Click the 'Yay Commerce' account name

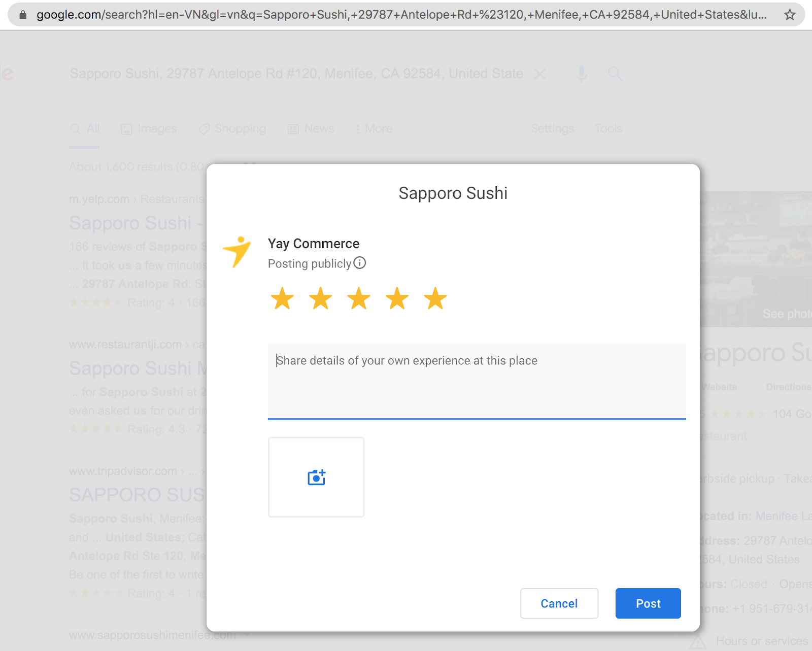[x=314, y=244]
